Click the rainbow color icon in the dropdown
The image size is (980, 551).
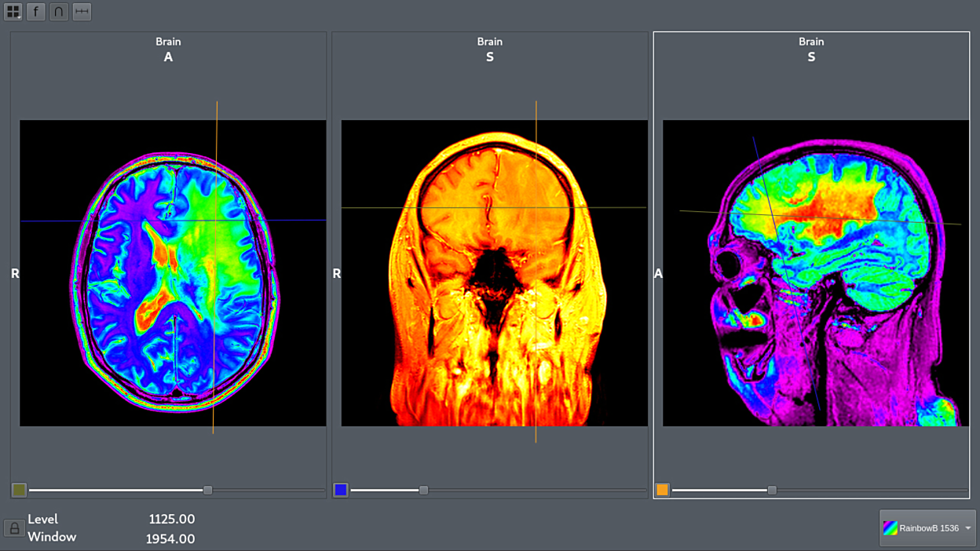890,528
